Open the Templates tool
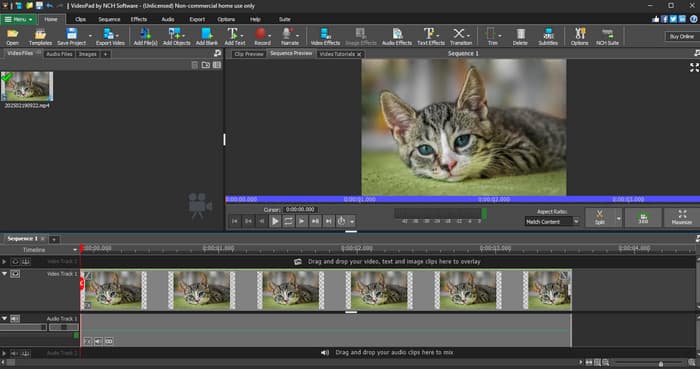The width and height of the screenshot is (700, 369). pos(40,36)
